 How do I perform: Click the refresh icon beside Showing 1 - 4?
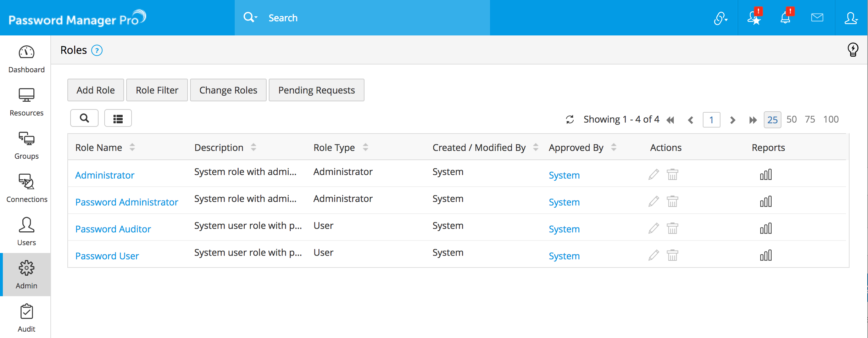point(570,119)
